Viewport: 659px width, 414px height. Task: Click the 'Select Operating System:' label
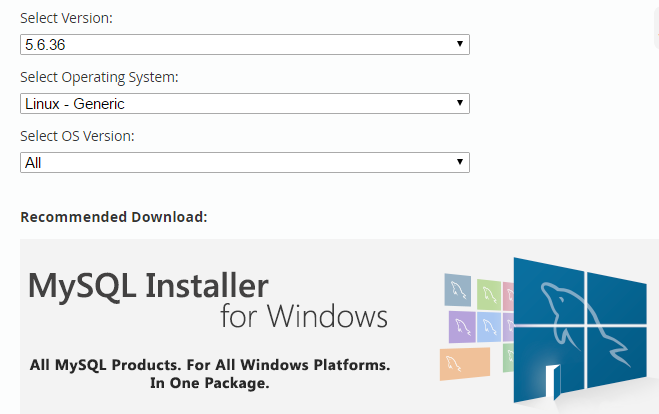click(99, 77)
